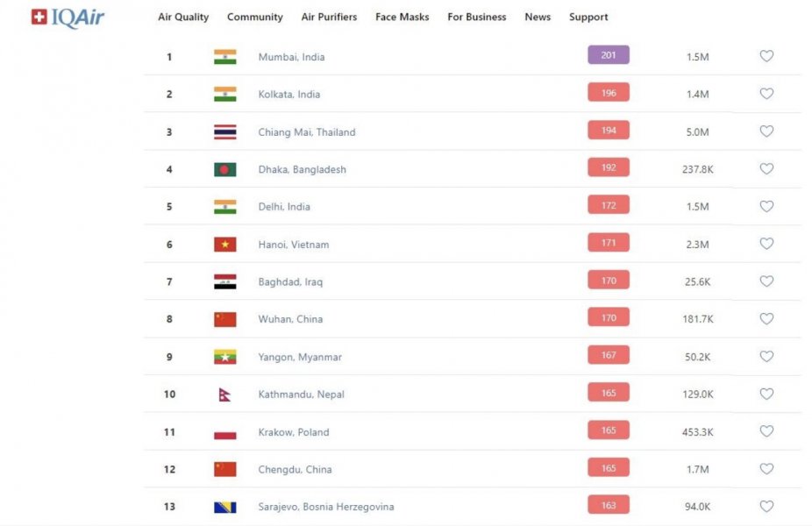Open the Air Purifiers menu

(329, 17)
